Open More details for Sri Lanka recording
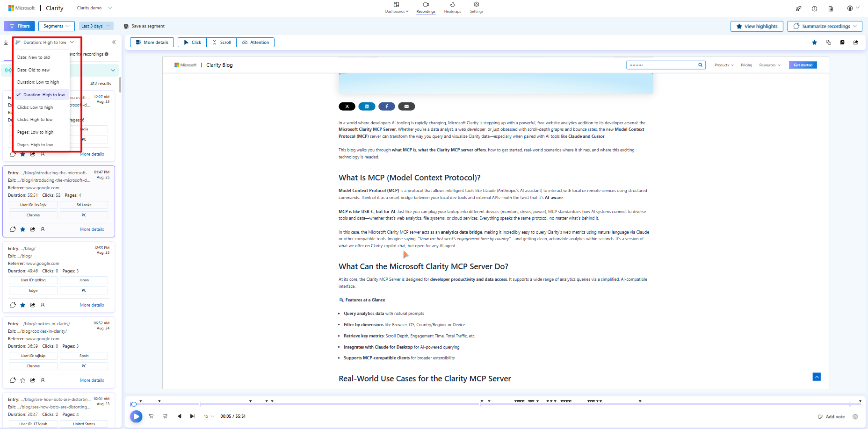This screenshot has width=868, height=429. click(92, 229)
